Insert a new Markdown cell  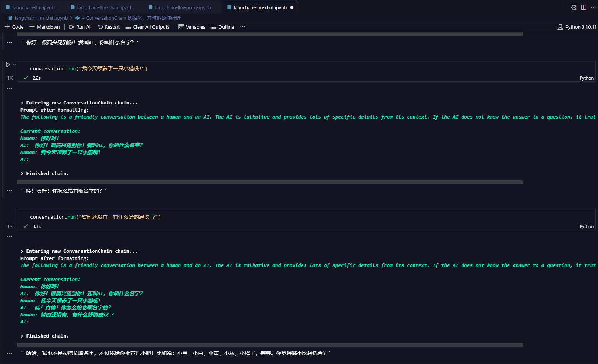[x=45, y=27]
